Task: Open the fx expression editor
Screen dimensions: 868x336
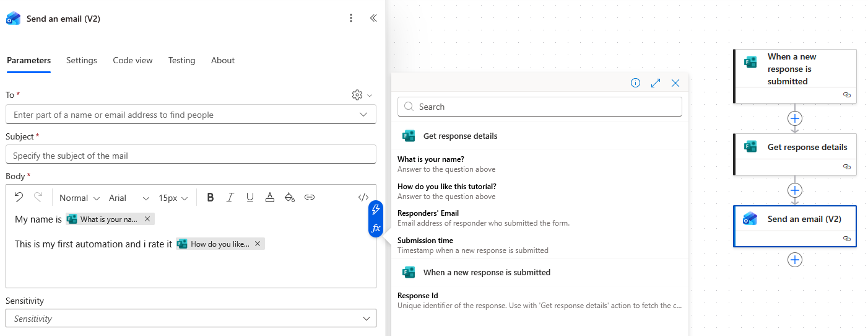Action: pyautogui.click(x=376, y=228)
